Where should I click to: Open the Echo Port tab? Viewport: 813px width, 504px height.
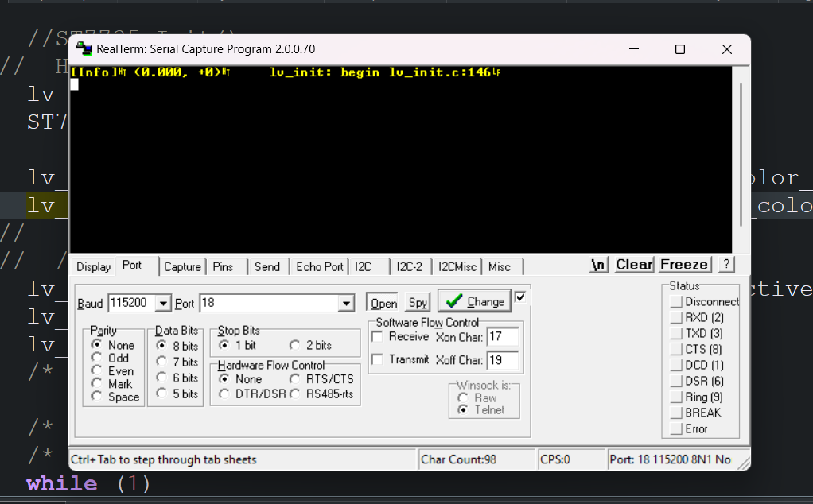(x=320, y=267)
